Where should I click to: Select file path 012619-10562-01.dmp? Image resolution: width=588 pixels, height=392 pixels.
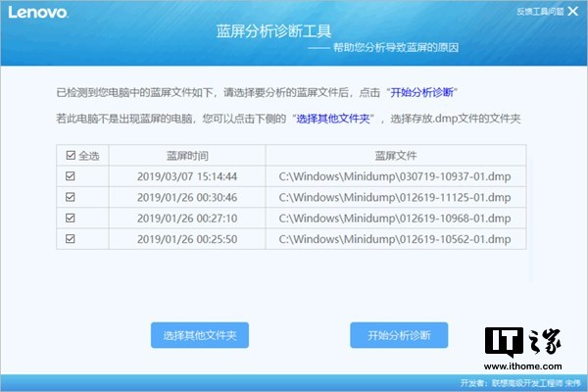pyautogui.click(x=395, y=239)
